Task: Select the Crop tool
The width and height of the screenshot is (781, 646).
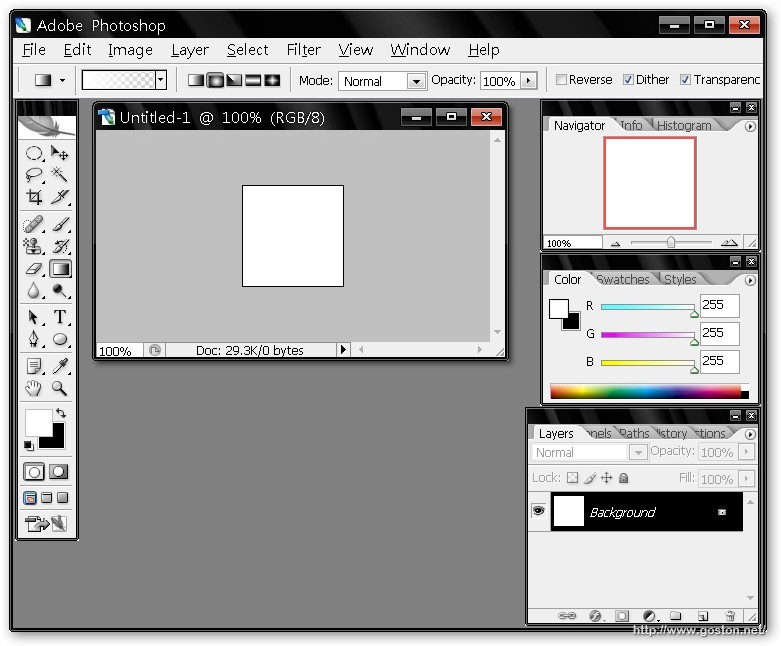Action: 34,197
